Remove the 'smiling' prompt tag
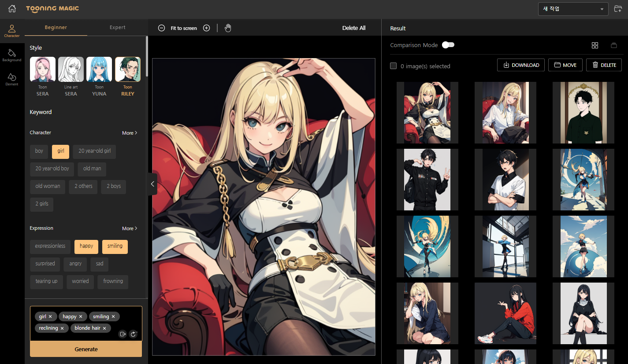 (x=113, y=316)
